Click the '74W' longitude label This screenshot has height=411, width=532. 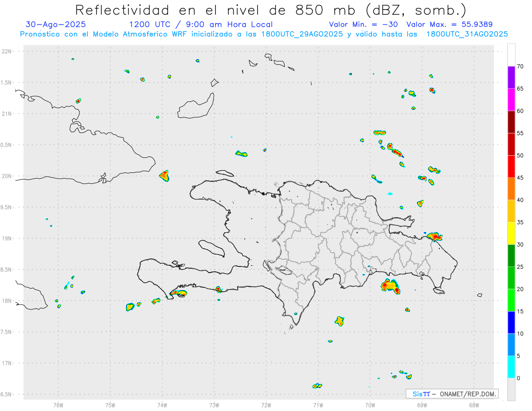162,405
